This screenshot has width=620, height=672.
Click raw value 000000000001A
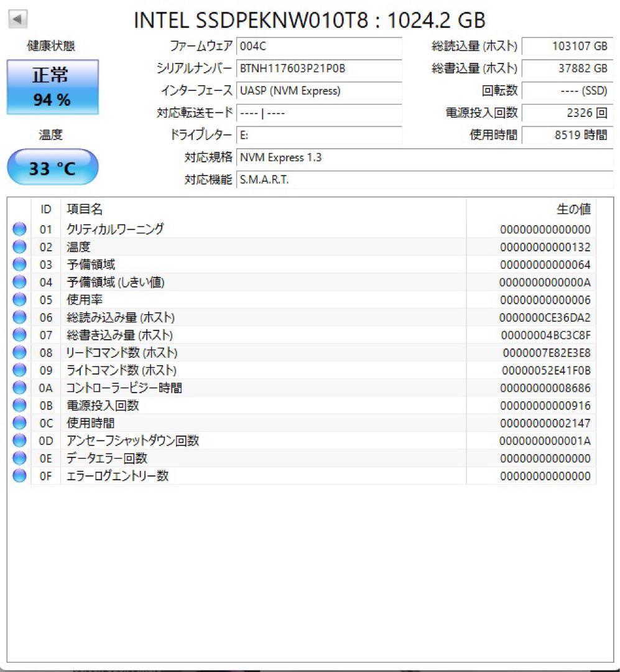point(545,441)
